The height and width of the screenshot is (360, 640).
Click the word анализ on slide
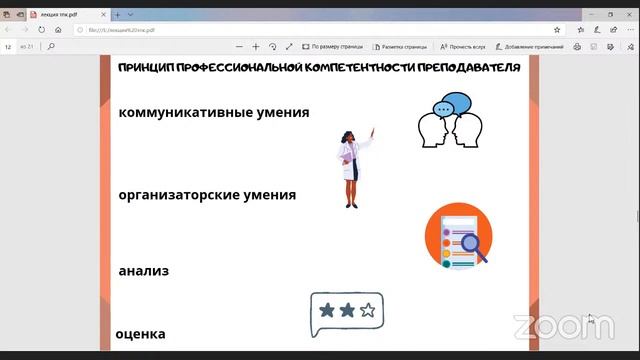pyautogui.click(x=144, y=271)
